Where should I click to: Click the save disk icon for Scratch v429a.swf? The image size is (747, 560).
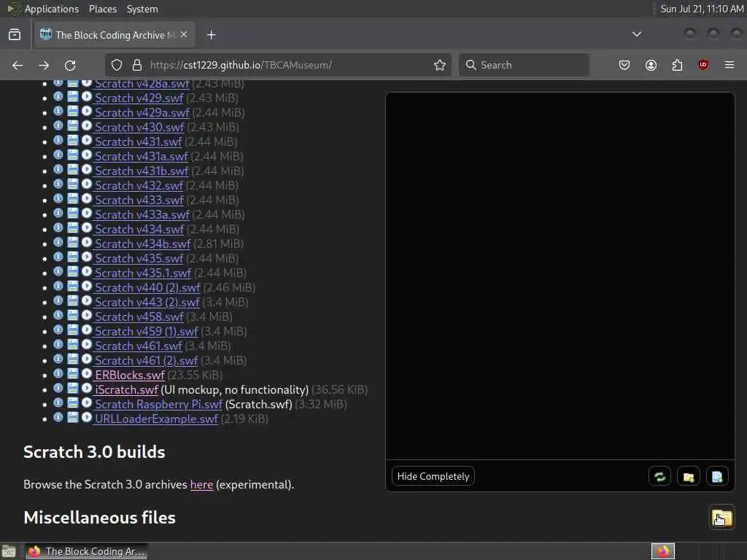72,112
